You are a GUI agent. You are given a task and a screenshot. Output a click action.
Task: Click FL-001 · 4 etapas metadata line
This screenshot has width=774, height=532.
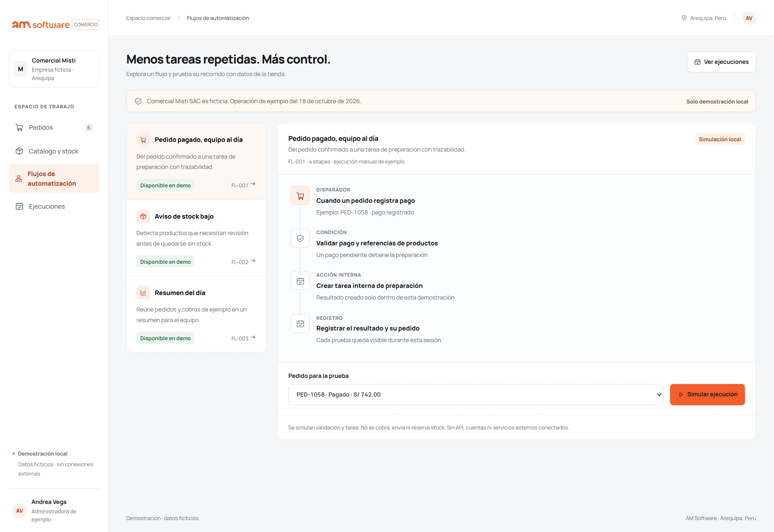coord(346,161)
